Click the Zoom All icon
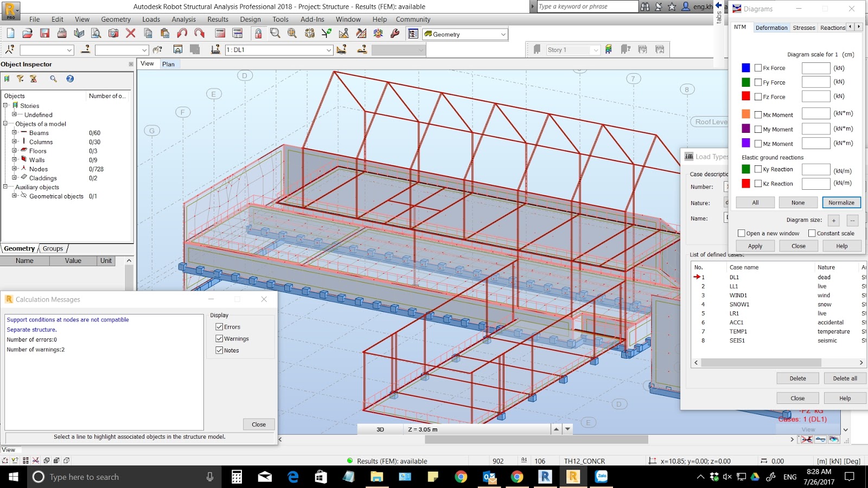The height and width of the screenshot is (488, 868). click(x=292, y=34)
